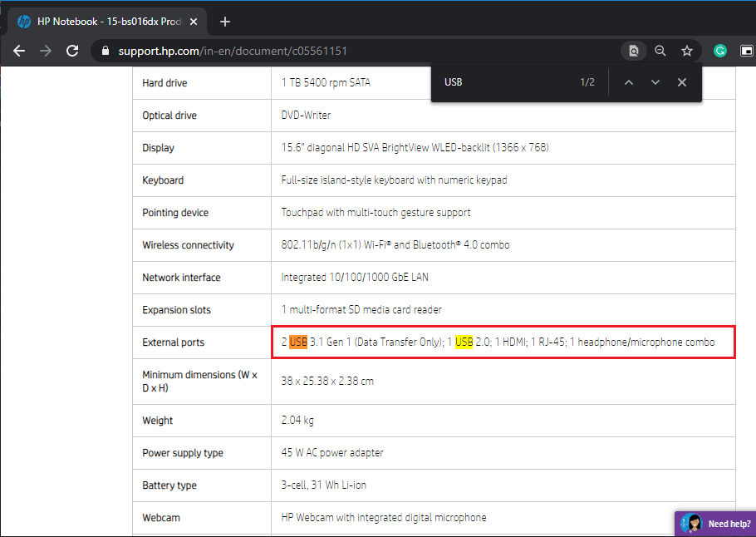This screenshot has height=537, width=756.
Task: Close the find bar
Action: click(x=682, y=82)
